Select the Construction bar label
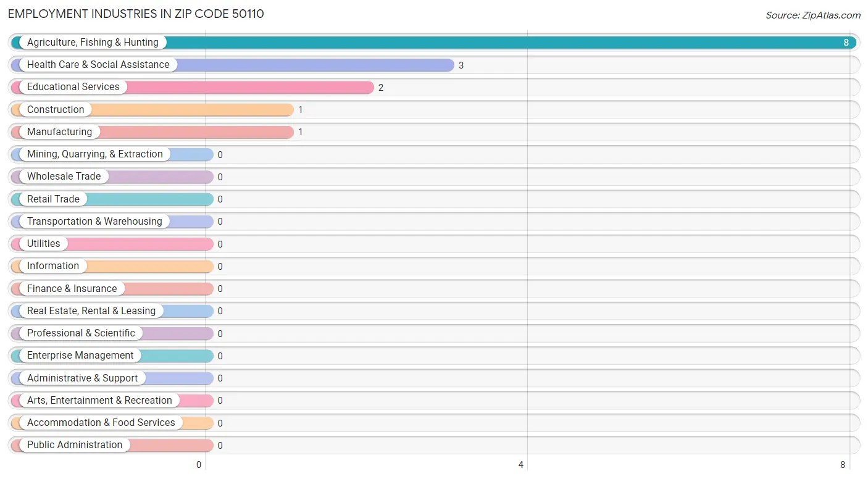Image resolution: width=868 pixels, height=479 pixels. click(56, 109)
